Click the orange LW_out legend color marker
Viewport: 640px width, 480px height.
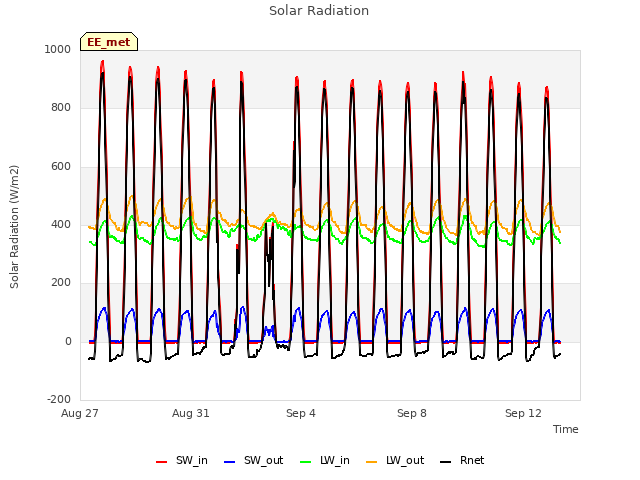pos(371,462)
